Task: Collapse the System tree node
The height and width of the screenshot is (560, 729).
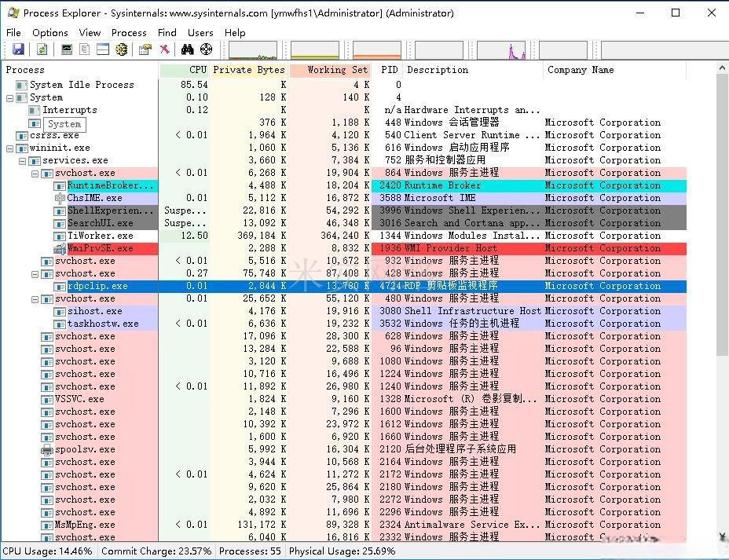Action: coord(9,98)
